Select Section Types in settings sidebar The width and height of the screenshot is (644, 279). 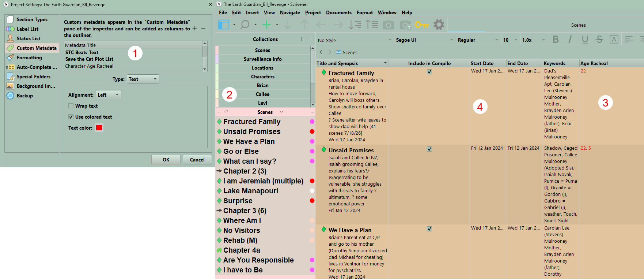click(x=32, y=19)
